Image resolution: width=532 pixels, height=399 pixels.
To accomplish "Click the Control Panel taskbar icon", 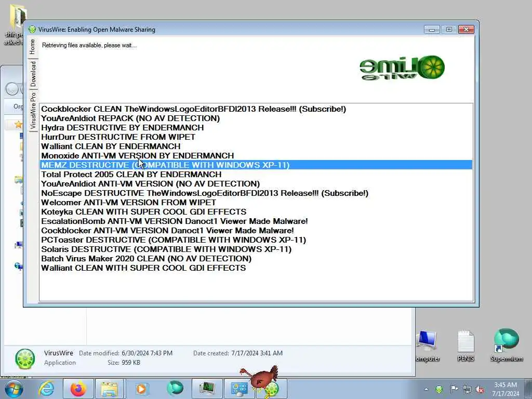I will 239,389.
